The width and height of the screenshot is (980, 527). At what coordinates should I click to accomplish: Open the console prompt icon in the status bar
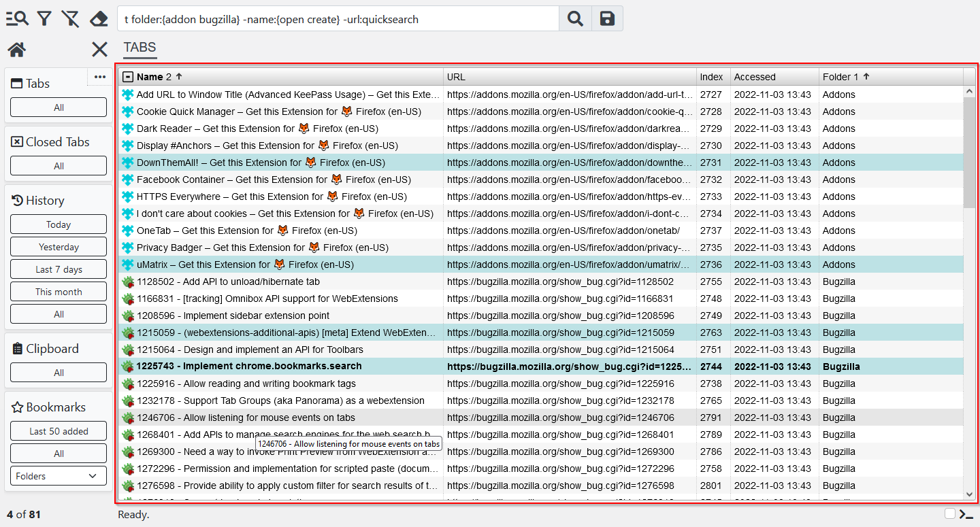966,514
